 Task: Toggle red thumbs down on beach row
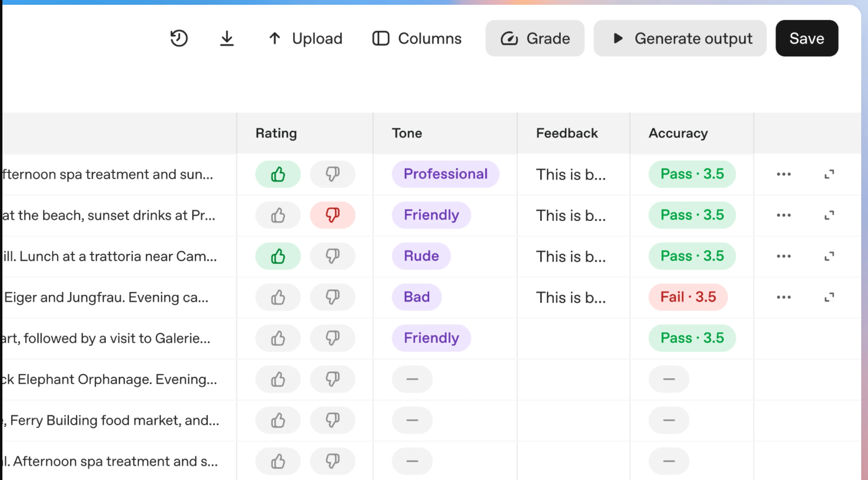[332, 215]
